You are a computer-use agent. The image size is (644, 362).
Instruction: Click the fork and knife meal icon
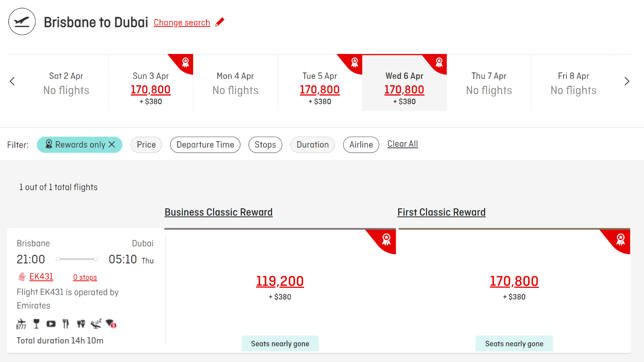pyautogui.click(x=66, y=324)
